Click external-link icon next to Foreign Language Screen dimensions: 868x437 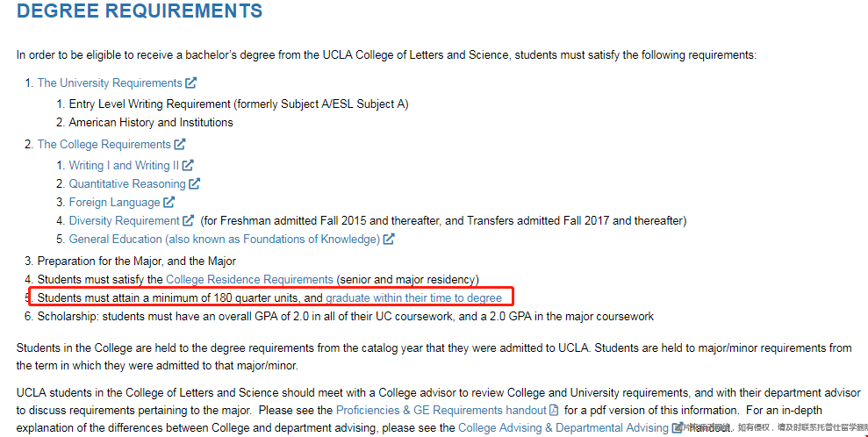169,203
